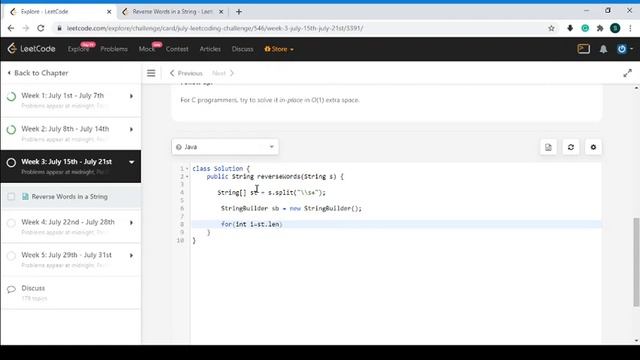This screenshot has width=640, height=360.
Task: Open Reverse Words in a String item
Action: (69, 197)
